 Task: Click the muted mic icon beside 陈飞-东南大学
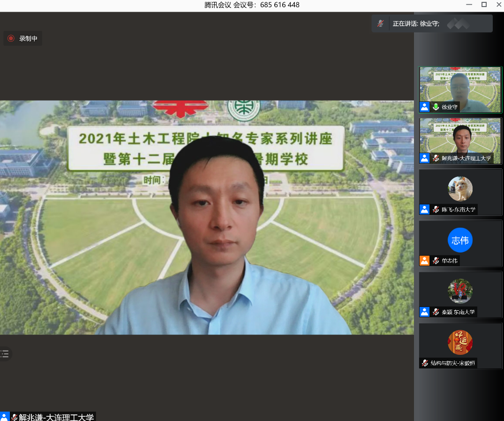(436, 209)
